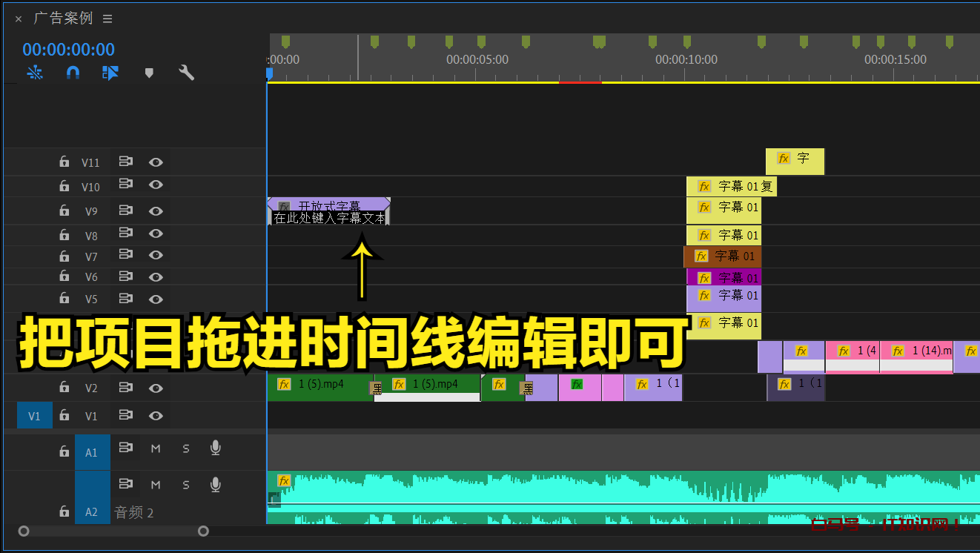This screenshot has width=980, height=553.
Task: Toggle visibility of track V2
Action: click(x=156, y=388)
